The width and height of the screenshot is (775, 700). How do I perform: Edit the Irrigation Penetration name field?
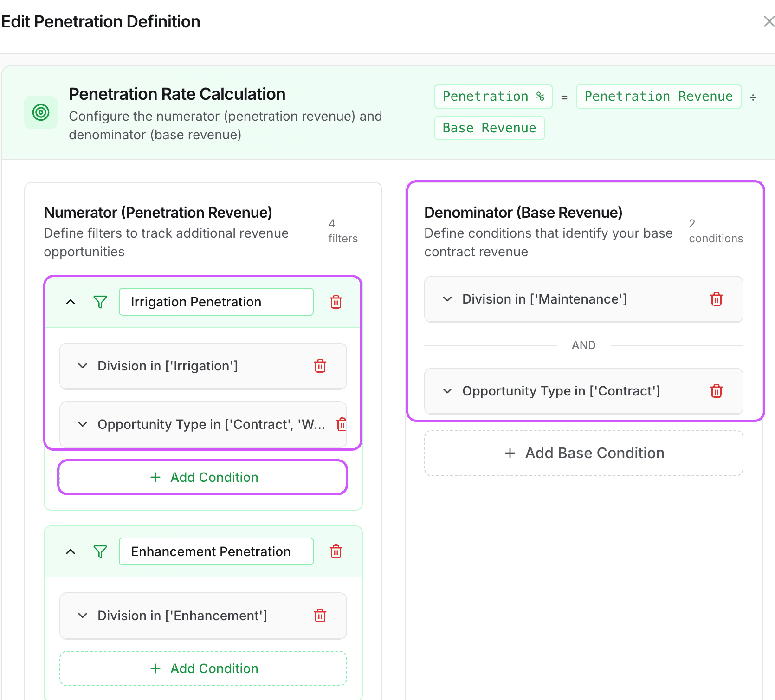coord(215,302)
